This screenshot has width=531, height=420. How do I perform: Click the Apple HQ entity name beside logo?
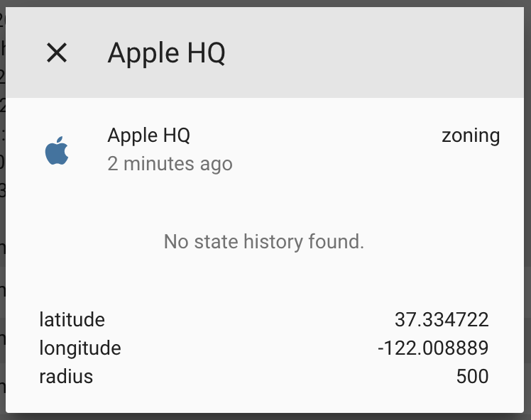(148, 136)
